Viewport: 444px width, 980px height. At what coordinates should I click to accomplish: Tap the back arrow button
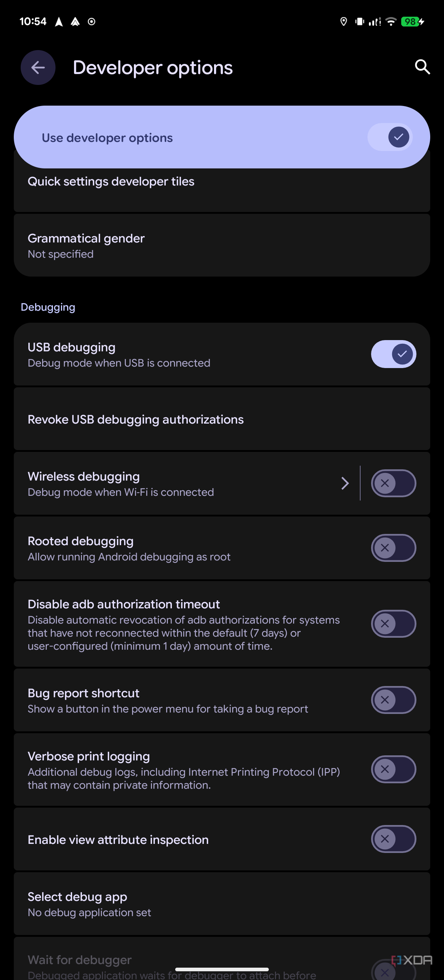[38, 68]
